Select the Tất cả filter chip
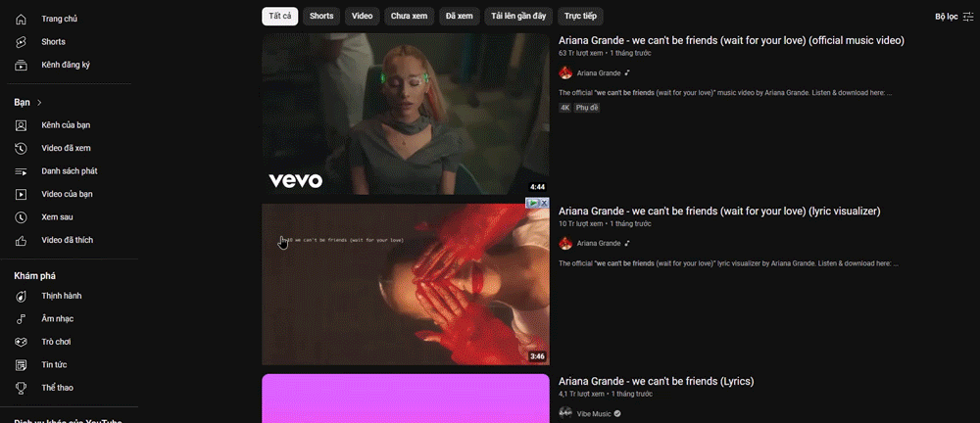 pos(280,17)
